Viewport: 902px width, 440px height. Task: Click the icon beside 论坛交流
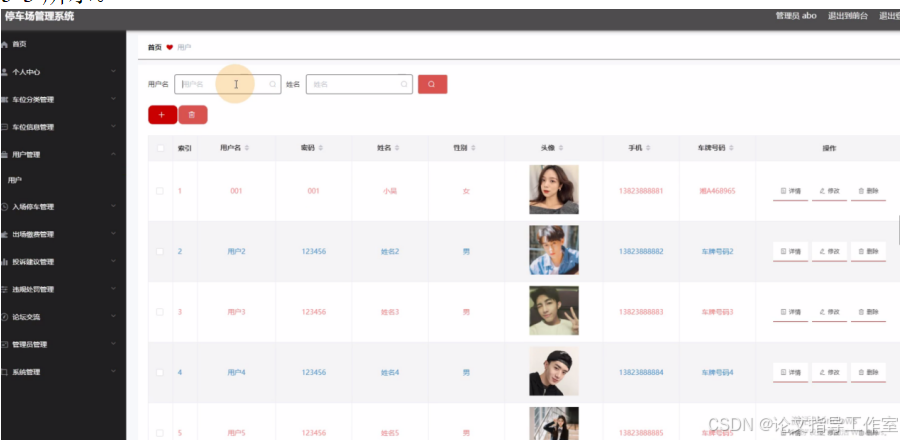[x=4, y=317]
